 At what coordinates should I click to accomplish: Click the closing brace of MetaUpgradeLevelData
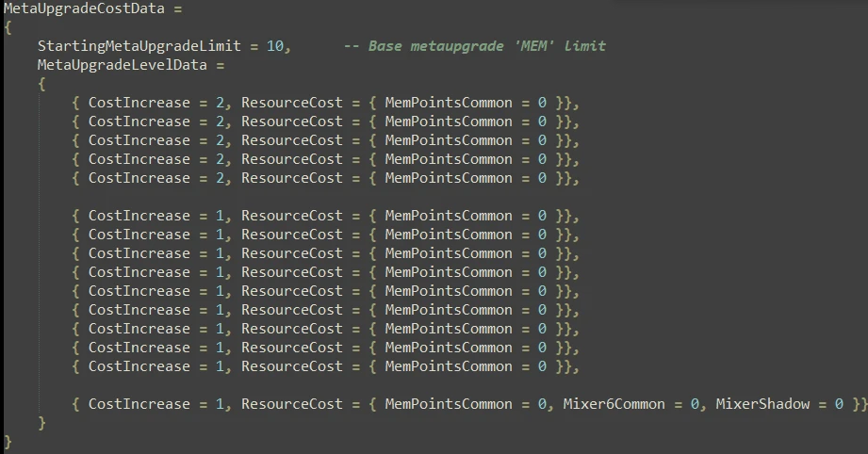pyautogui.click(x=41, y=423)
